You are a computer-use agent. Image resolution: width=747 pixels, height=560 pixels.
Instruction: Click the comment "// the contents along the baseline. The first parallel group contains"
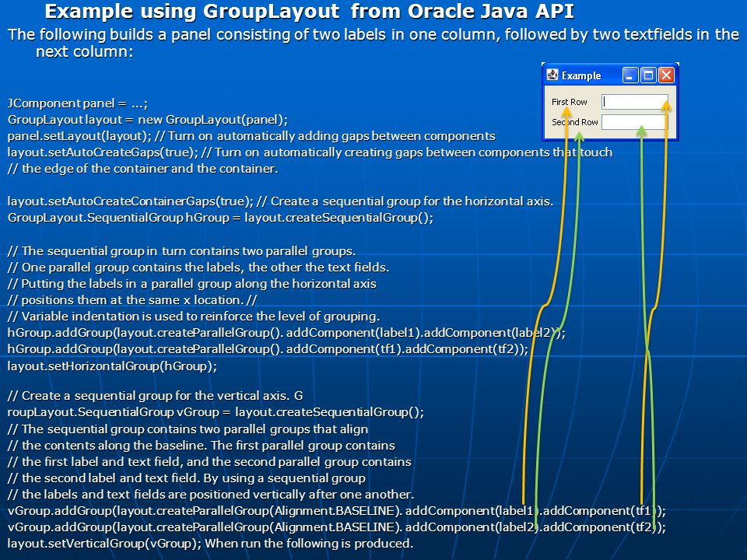[202, 446]
